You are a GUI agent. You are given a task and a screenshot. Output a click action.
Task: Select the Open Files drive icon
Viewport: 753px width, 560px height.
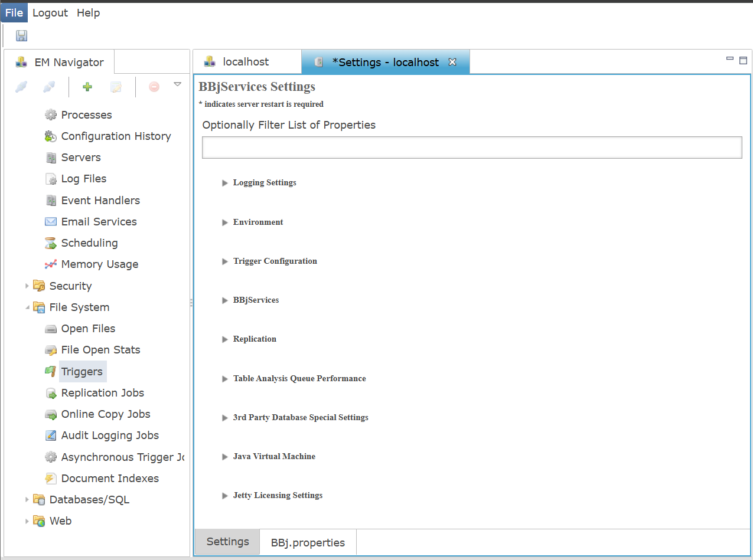click(x=51, y=329)
